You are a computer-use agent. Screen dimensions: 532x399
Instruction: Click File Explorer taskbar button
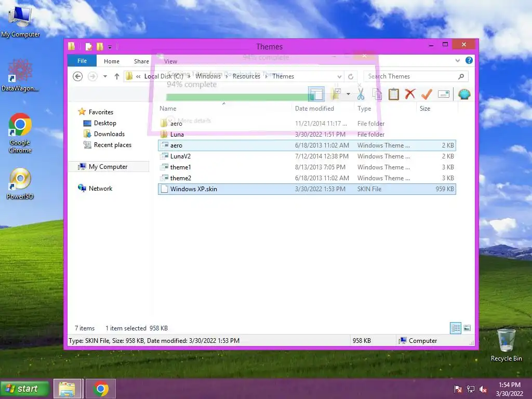[68, 389]
